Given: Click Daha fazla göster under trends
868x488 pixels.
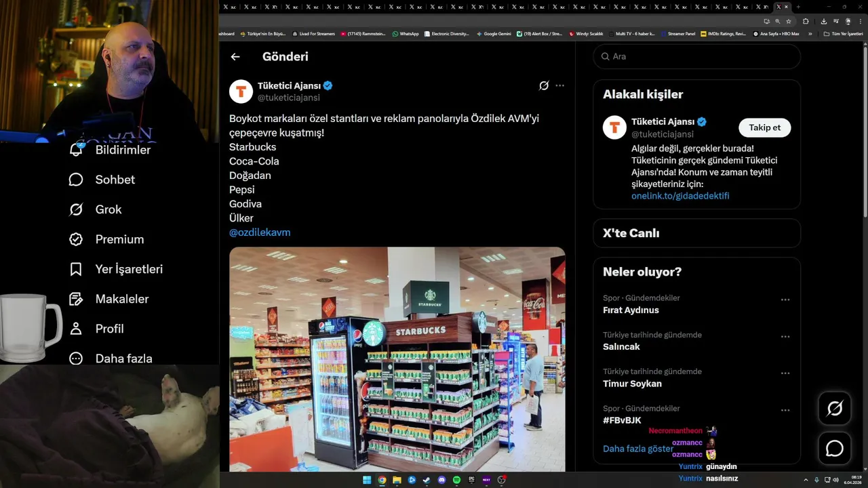Looking at the screenshot, I should point(638,449).
